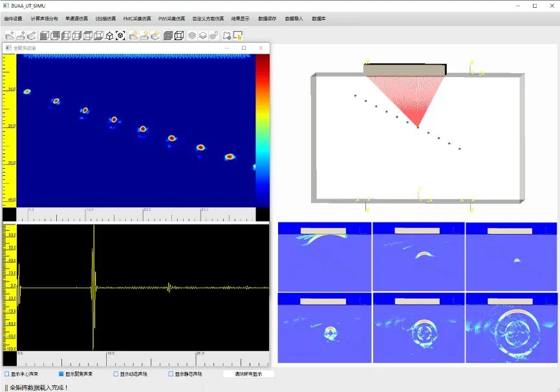This screenshot has width=560, height=392.
Task: Enable solid shaded cube display mode
Action: tap(168, 36)
